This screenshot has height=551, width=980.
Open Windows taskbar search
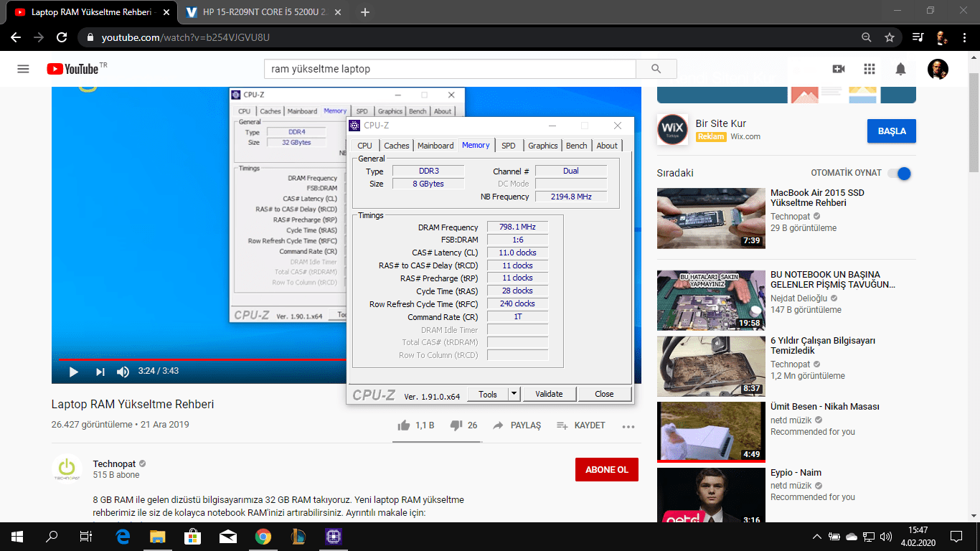pos(52,537)
